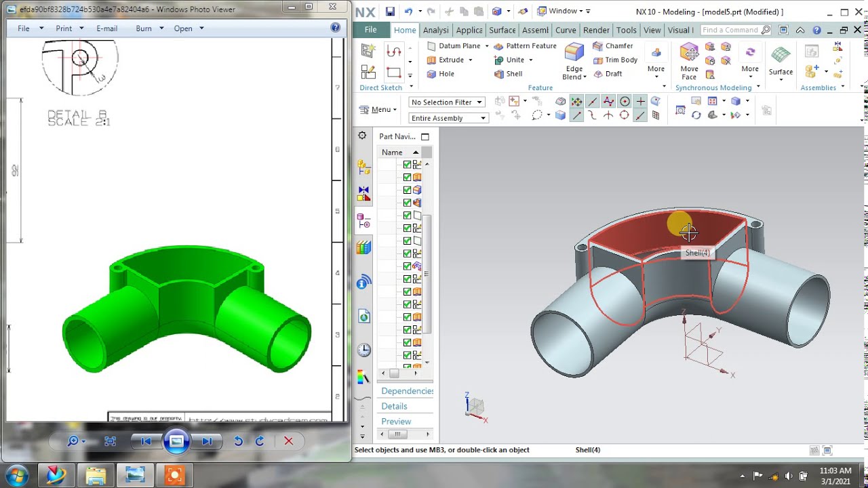The height and width of the screenshot is (488, 868).
Task: Open the NX File tab
Action: [370, 30]
